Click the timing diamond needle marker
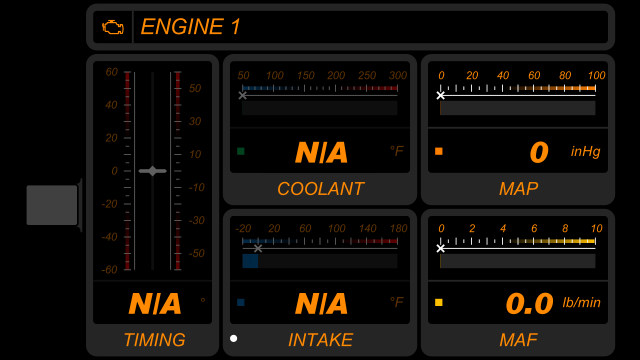 pyautogui.click(x=153, y=171)
